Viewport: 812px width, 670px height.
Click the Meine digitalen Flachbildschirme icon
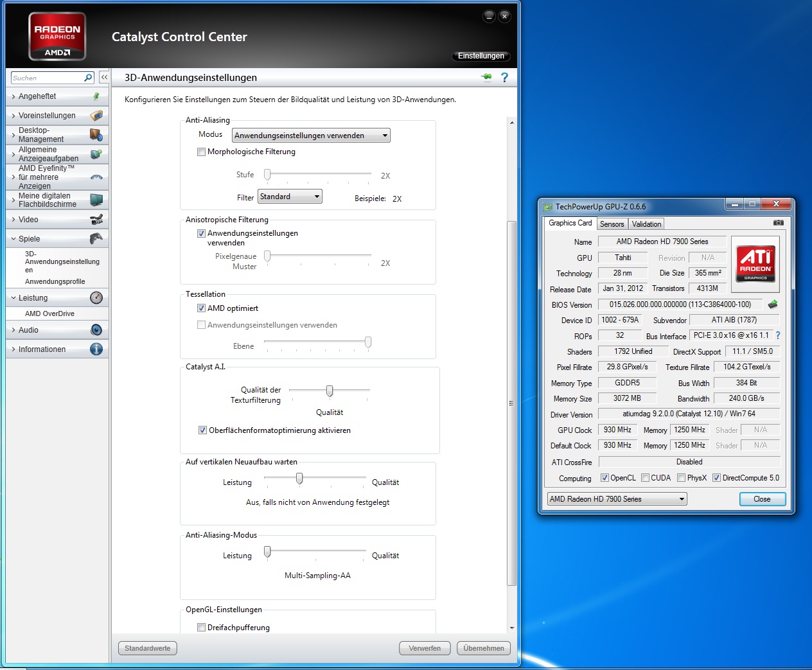point(96,200)
